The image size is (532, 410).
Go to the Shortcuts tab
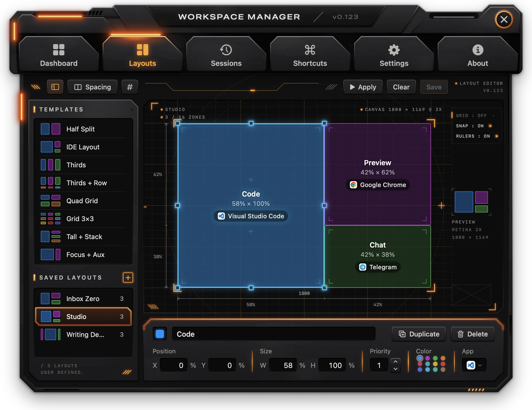310,54
